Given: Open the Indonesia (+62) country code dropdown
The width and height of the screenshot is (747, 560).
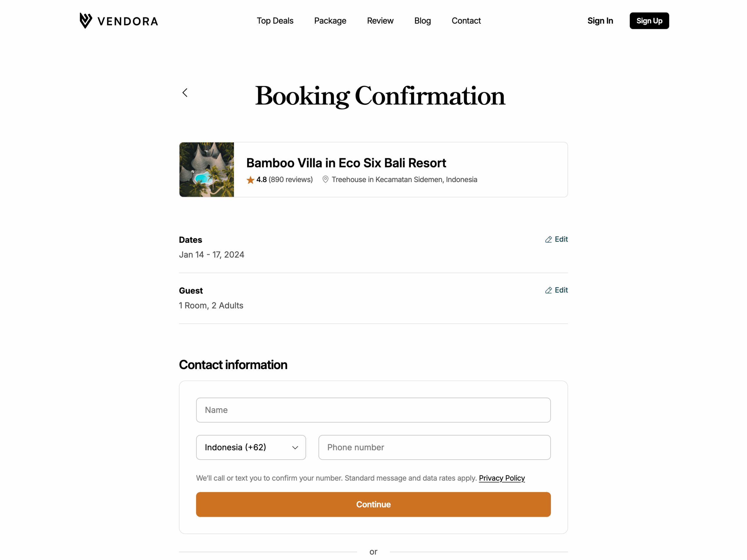Looking at the screenshot, I should pyautogui.click(x=251, y=447).
